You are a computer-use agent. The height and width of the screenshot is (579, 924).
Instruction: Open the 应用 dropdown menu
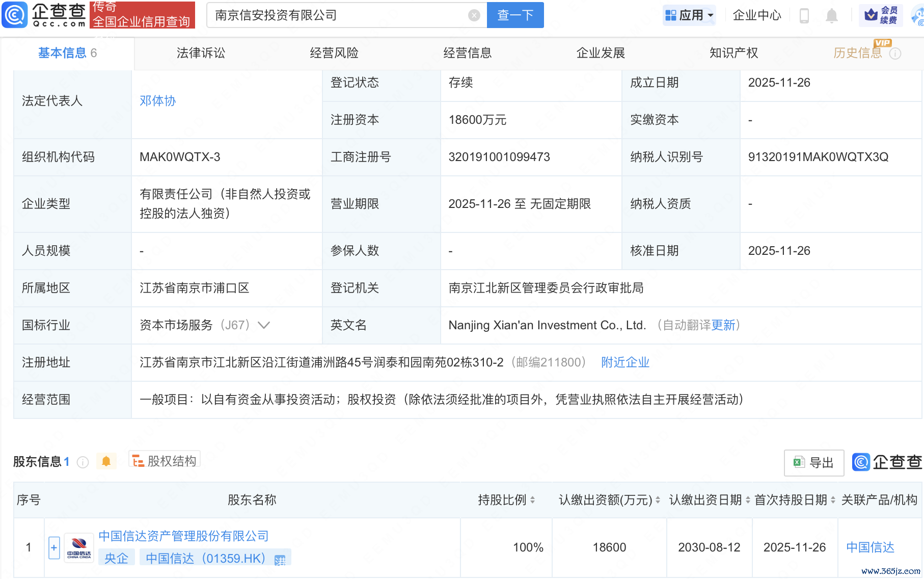coord(690,15)
